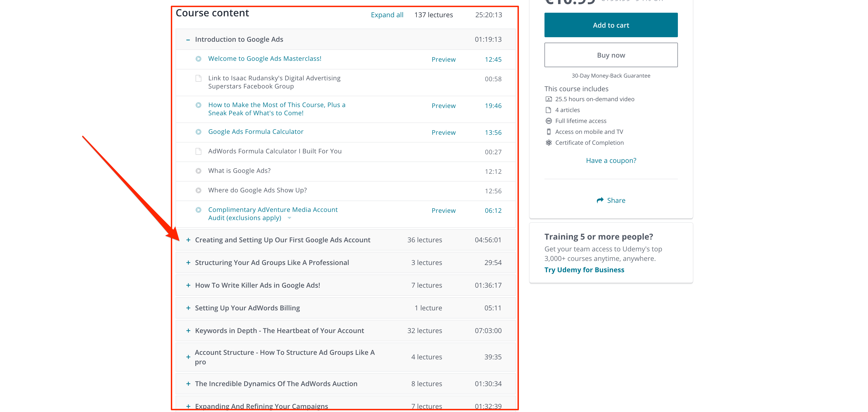The height and width of the screenshot is (412, 868).
Task: Preview Welcome to Google Ads Masterclass lecture
Action: (444, 59)
